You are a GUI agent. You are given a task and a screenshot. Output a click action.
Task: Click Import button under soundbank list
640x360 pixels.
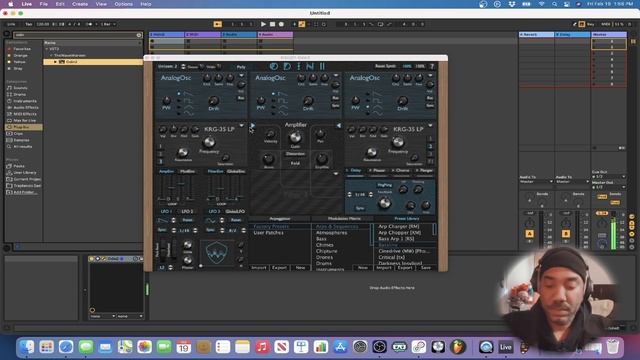(258, 268)
